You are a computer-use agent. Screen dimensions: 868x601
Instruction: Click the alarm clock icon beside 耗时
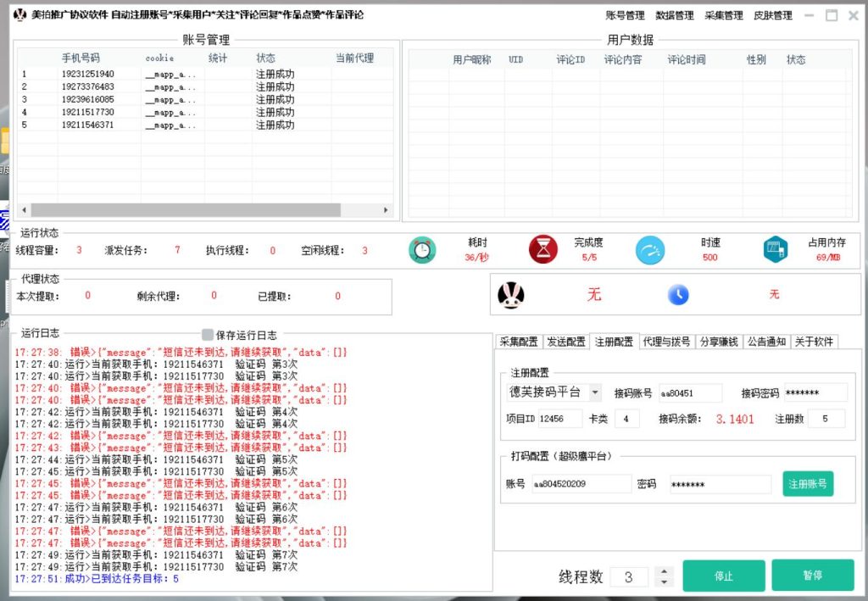point(421,251)
